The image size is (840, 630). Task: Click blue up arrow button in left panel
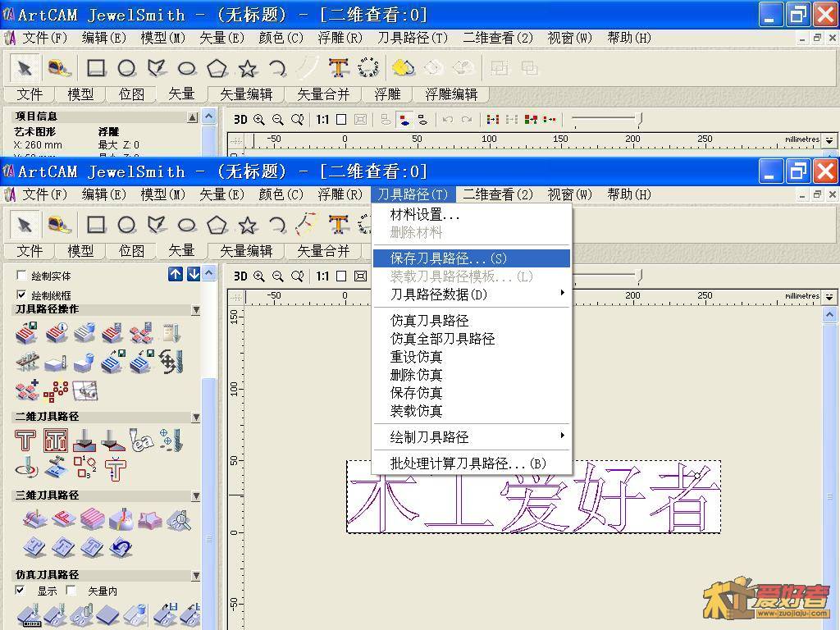176,274
